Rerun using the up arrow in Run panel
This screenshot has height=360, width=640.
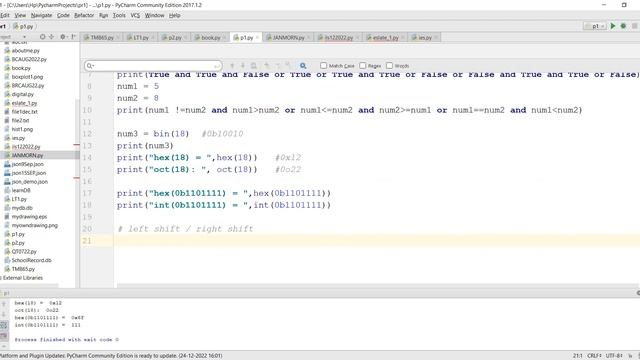pyautogui.click(x=4, y=304)
